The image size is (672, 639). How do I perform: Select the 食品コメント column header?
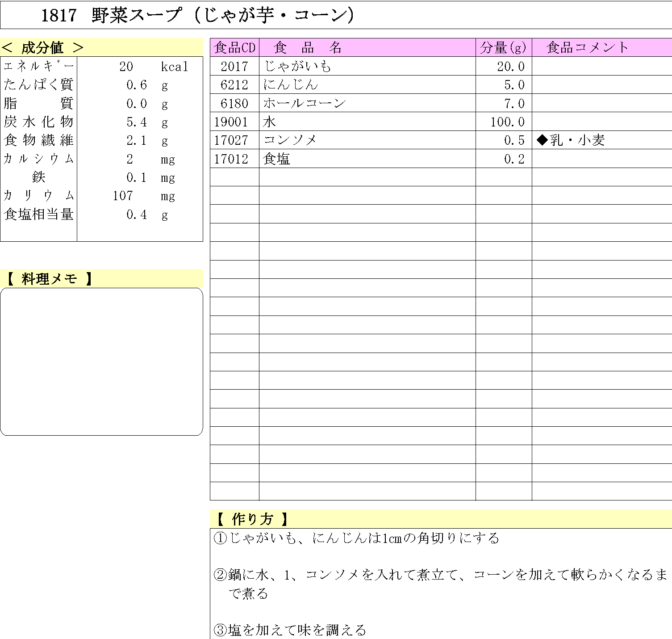[587, 47]
